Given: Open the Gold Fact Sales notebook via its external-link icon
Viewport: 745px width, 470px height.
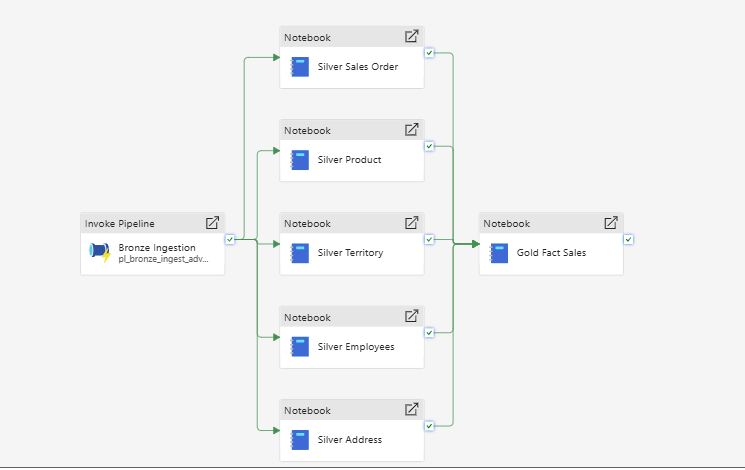Looking at the screenshot, I should coord(611,222).
